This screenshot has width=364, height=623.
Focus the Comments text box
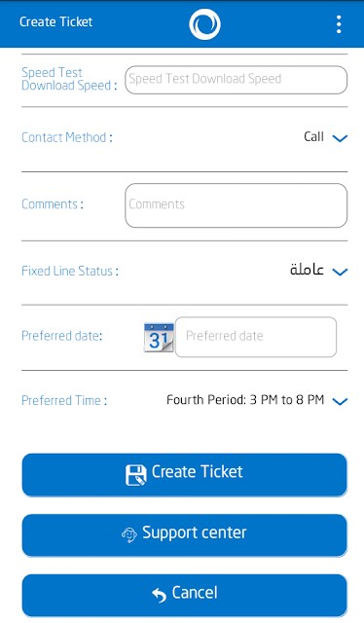point(237,205)
